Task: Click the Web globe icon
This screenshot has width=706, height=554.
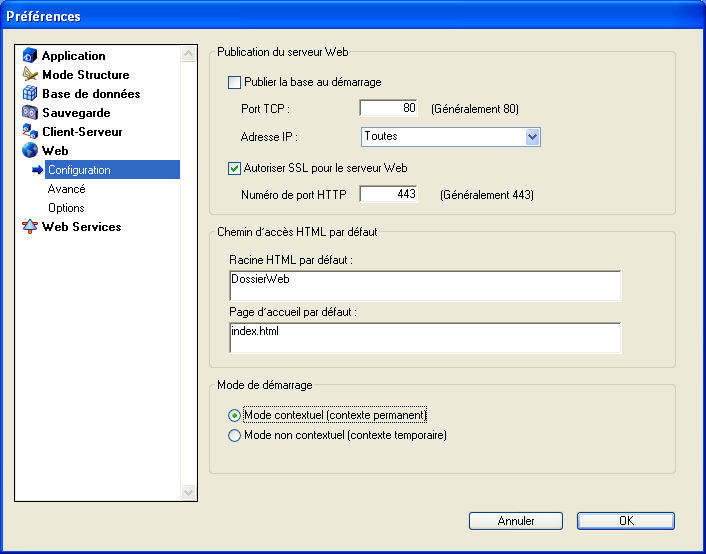Action: 30,151
